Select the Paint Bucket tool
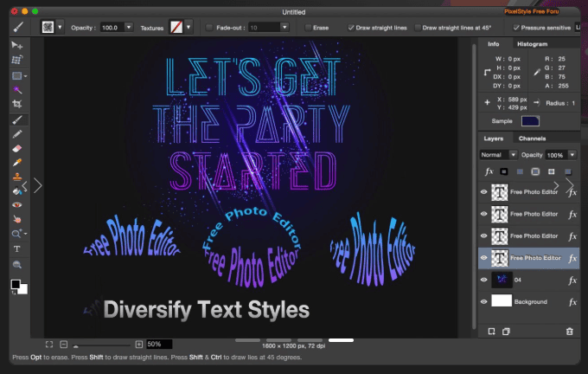Viewport: 588px width, 374px height. pyautogui.click(x=17, y=191)
